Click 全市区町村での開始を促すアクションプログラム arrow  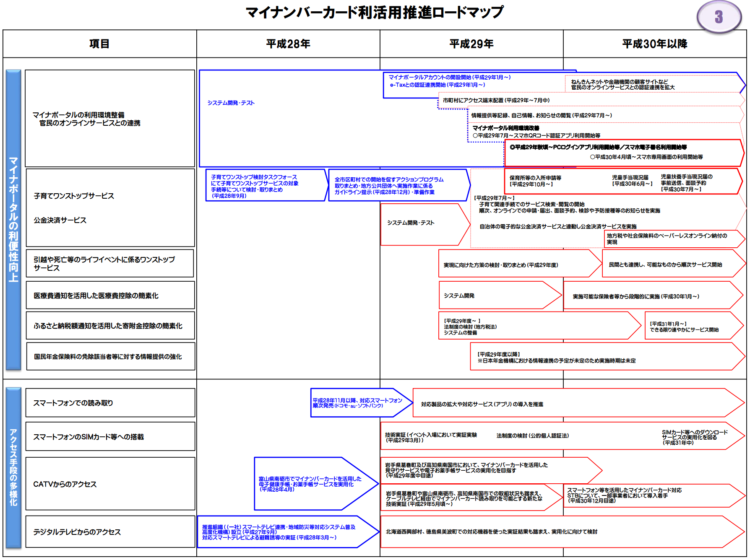point(399,185)
